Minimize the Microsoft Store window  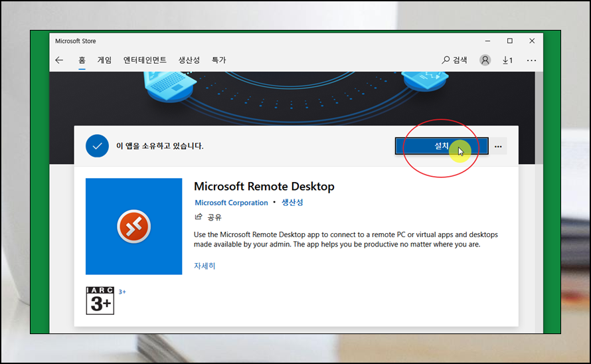487,41
